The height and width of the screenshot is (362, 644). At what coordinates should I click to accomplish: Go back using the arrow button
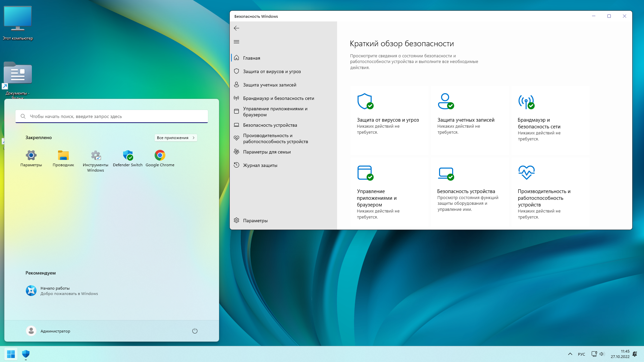236,28
